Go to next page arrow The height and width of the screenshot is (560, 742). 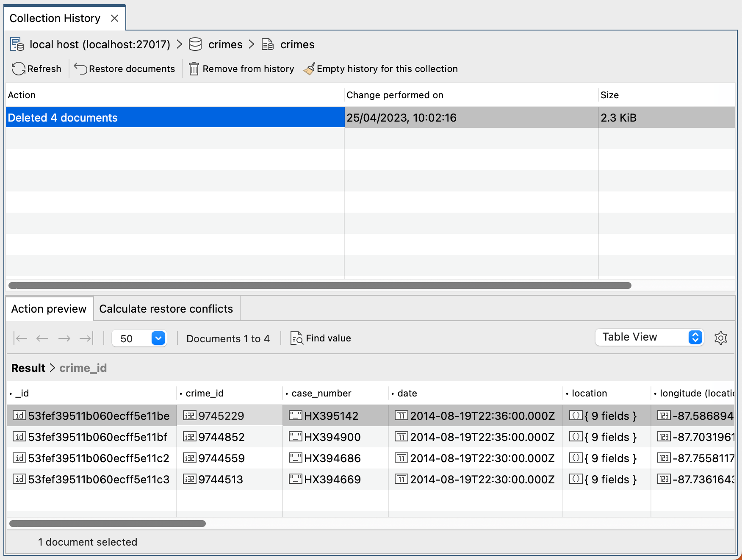click(x=64, y=338)
